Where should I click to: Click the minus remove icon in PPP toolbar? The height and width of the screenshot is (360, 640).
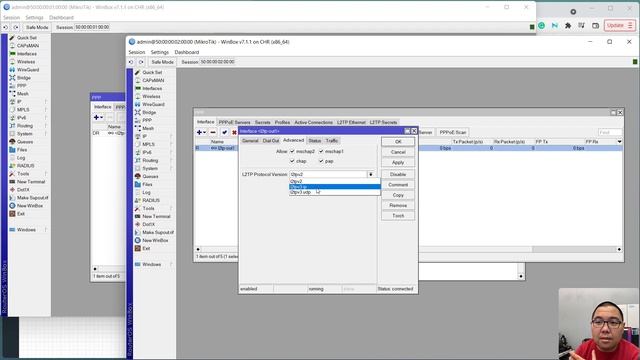click(x=213, y=132)
